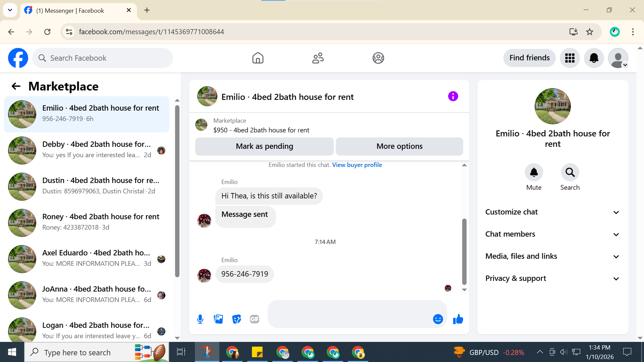The height and width of the screenshot is (362, 644).
Task: Expand Media, files and links section
Action: pos(552,256)
